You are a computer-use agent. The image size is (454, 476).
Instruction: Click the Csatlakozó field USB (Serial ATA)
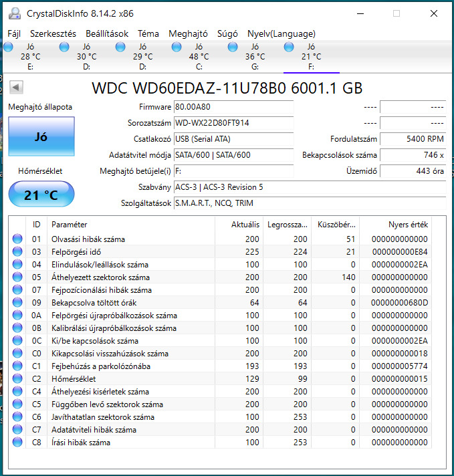tap(233, 139)
